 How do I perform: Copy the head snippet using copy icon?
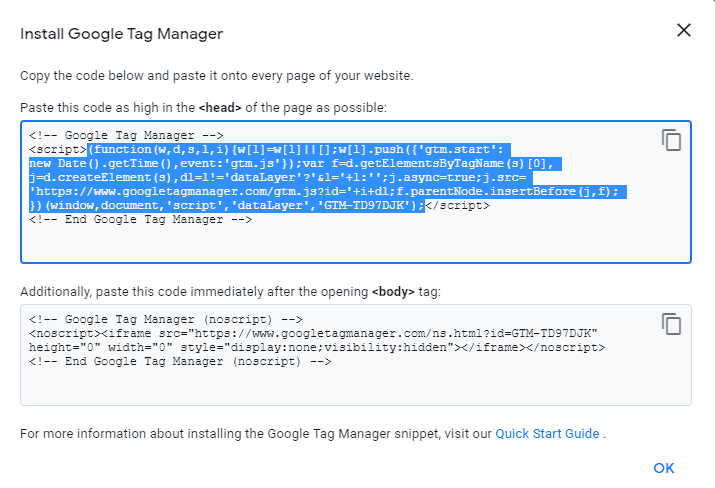tap(671, 140)
